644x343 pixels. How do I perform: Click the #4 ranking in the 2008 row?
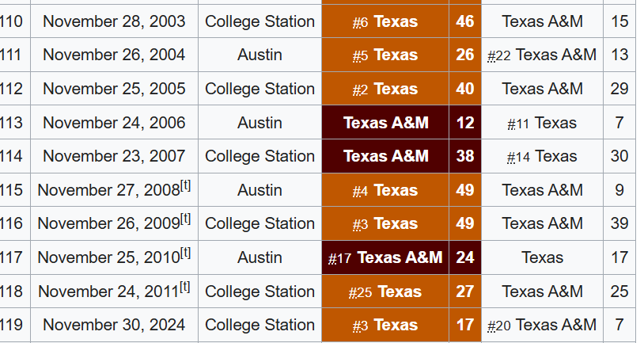360,191
